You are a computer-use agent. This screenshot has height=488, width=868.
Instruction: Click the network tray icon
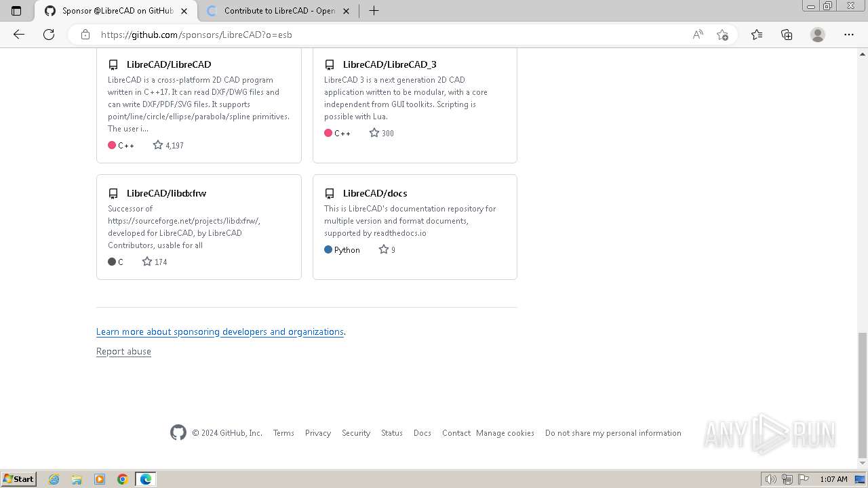pos(787,479)
